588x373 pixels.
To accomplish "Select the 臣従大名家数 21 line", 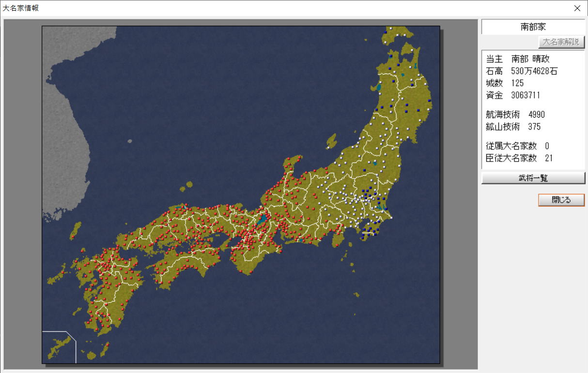I will coord(519,158).
